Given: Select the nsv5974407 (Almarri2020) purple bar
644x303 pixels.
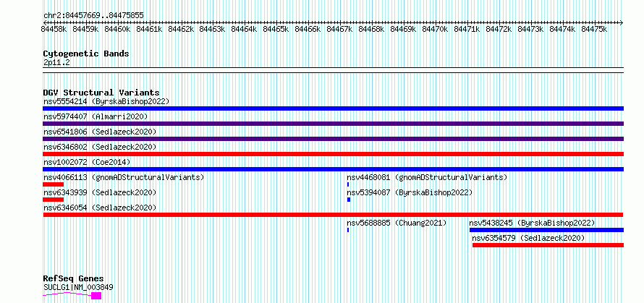Looking at the screenshot, I should pos(333,124).
